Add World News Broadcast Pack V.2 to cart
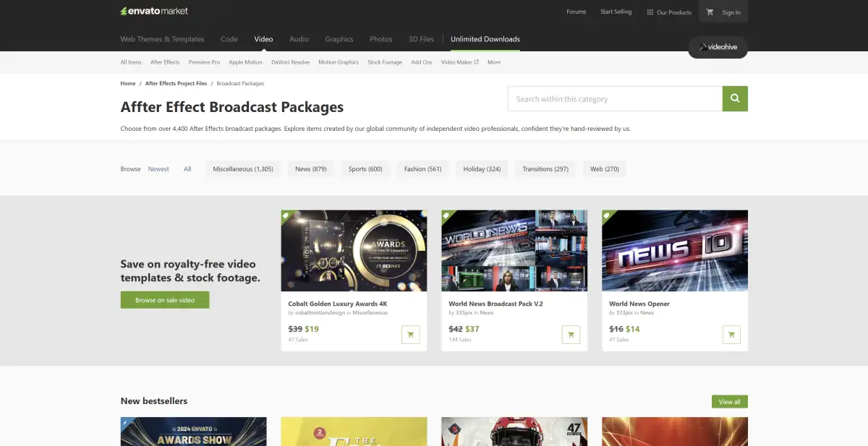 (571, 335)
